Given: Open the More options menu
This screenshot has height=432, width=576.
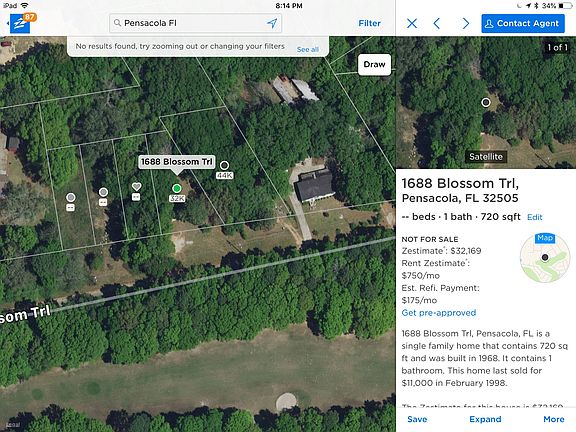Looking at the screenshot, I should (x=554, y=419).
